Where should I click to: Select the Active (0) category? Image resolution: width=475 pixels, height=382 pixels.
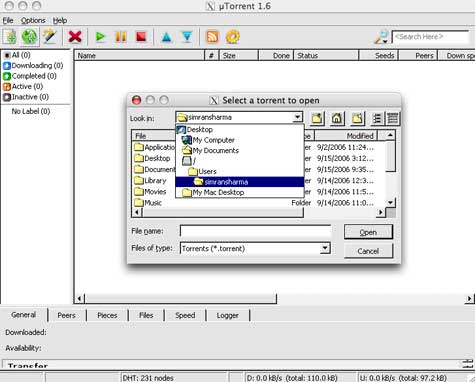tap(23, 87)
